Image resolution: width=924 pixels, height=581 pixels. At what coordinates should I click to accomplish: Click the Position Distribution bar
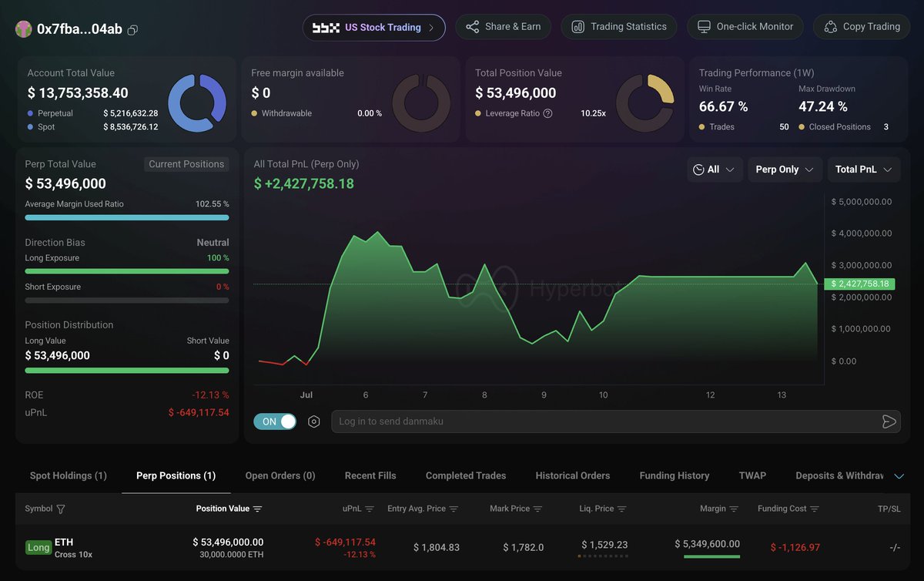click(x=127, y=371)
